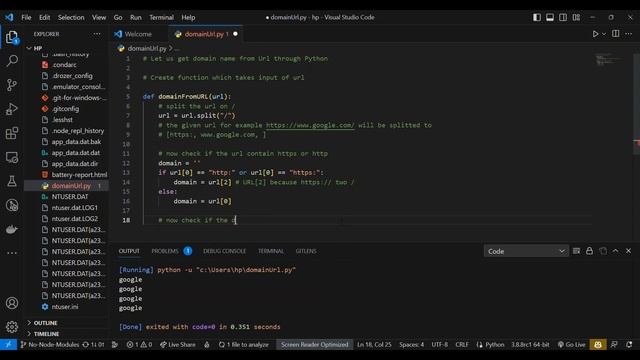Viewport: 640px width, 360px height.
Task: Open the Selection menu
Action: [71, 17]
